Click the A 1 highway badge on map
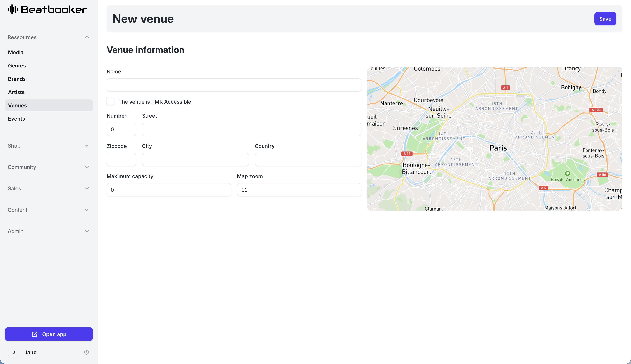This screenshot has width=631, height=364. coord(506,88)
